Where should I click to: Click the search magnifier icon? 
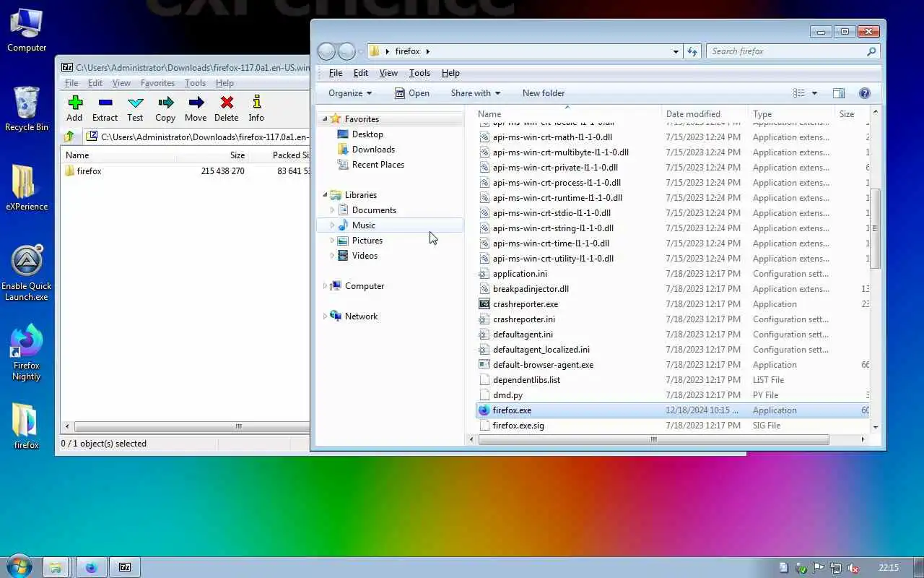coord(871,51)
